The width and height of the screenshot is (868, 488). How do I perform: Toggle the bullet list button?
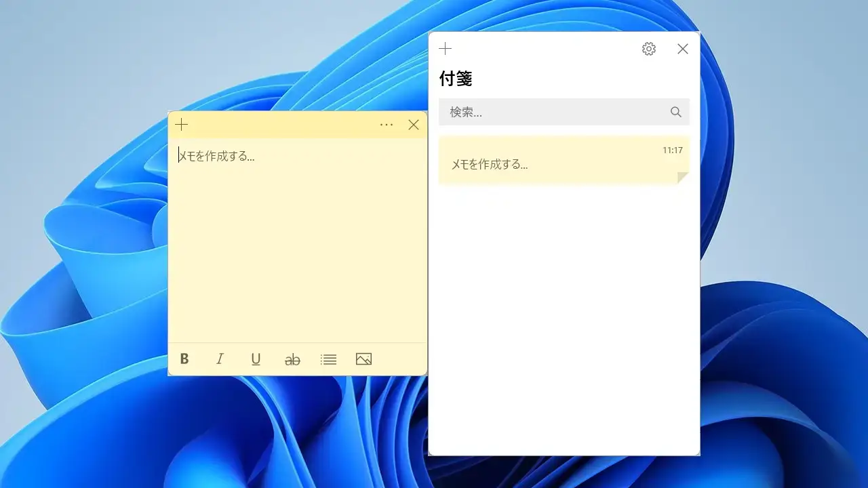coord(328,360)
